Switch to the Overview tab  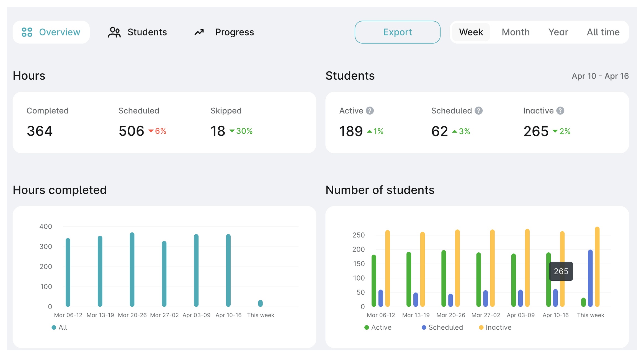click(51, 32)
